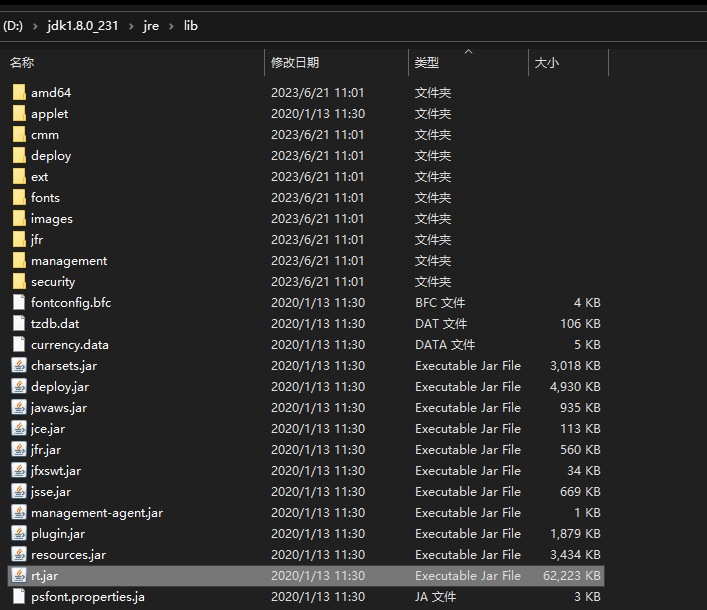Click the psfont.properties.ja file icon

coord(19,596)
